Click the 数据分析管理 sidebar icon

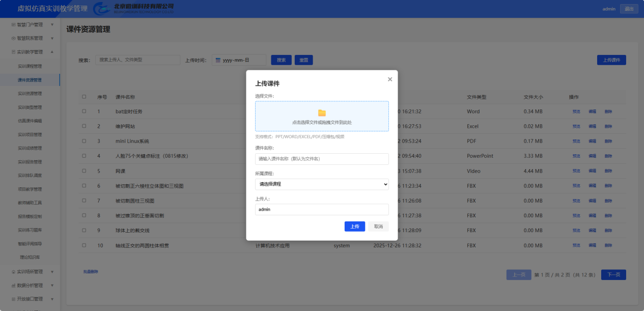14,286
